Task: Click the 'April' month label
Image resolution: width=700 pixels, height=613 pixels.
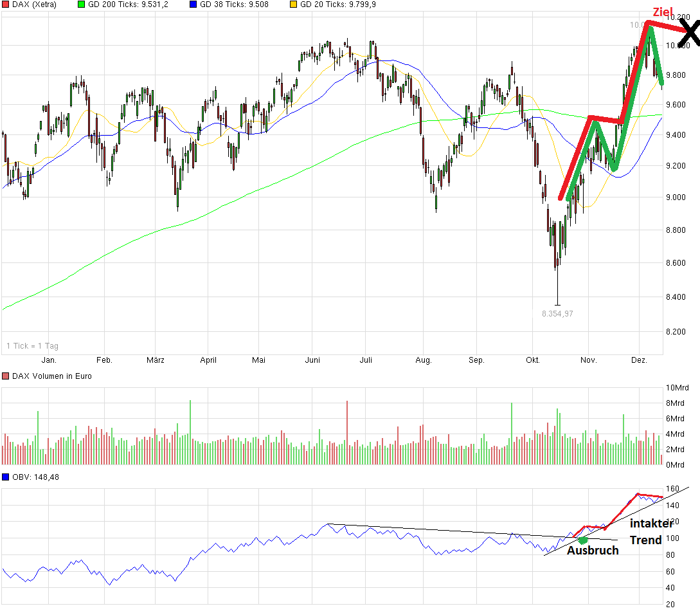Action: coord(208,360)
